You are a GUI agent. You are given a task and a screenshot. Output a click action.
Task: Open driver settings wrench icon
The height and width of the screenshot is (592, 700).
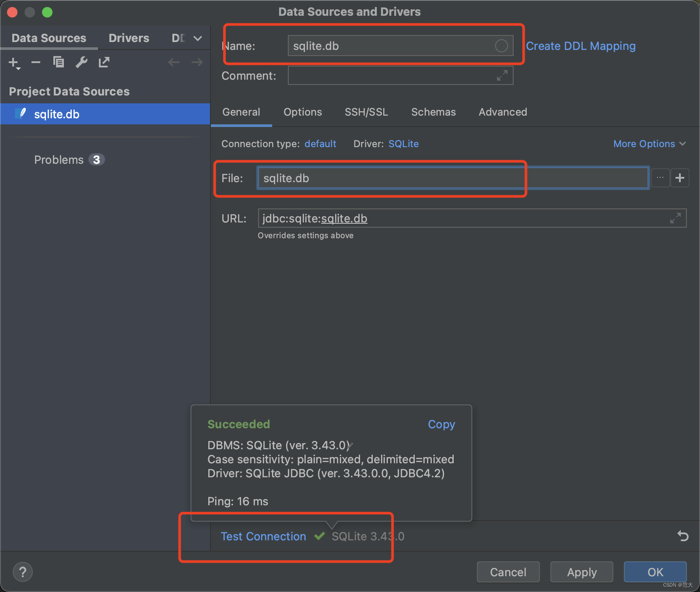[81, 62]
